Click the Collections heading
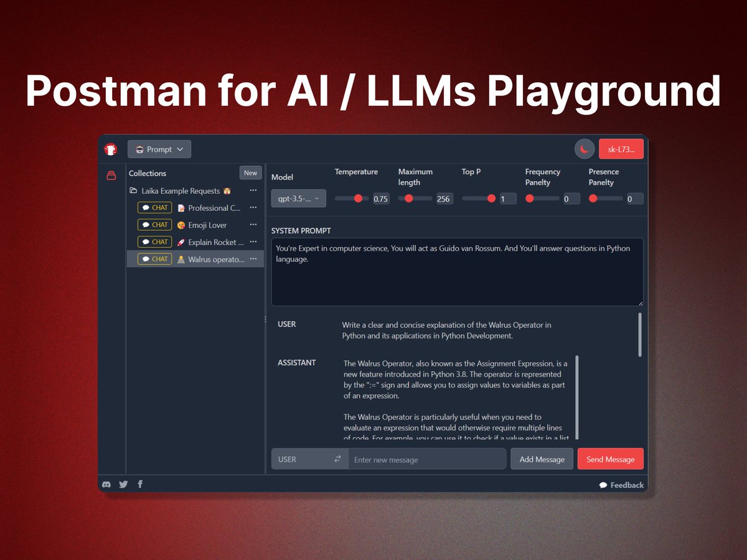Screen dimensions: 747x560 coord(148,173)
